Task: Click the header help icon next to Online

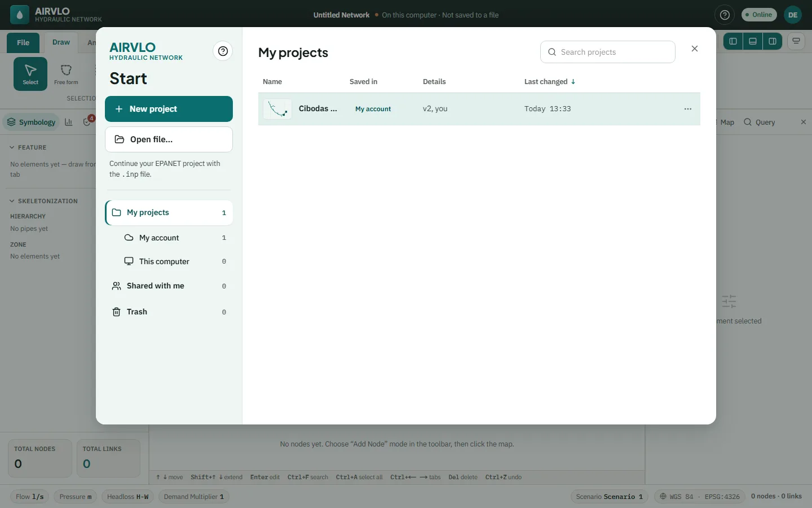Action: tap(725, 15)
